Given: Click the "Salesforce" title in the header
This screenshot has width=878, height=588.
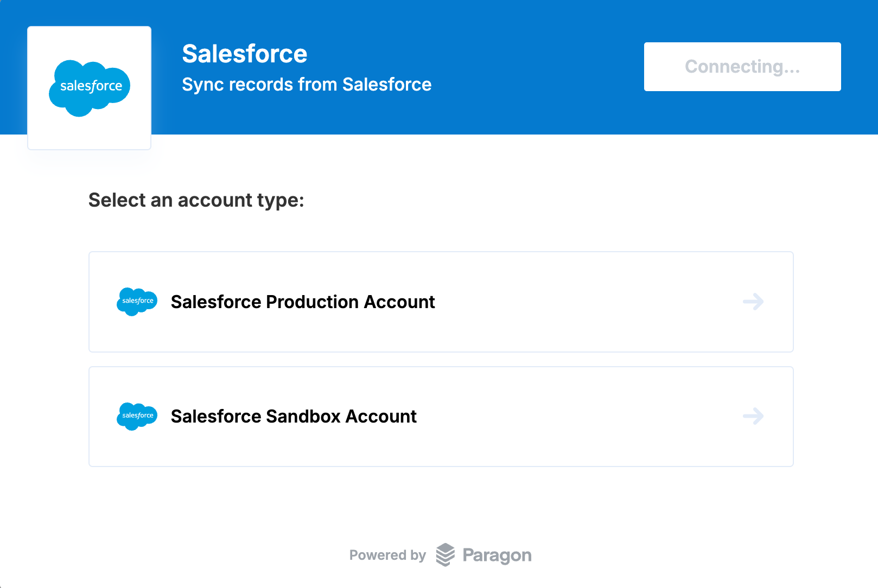Looking at the screenshot, I should [245, 54].
